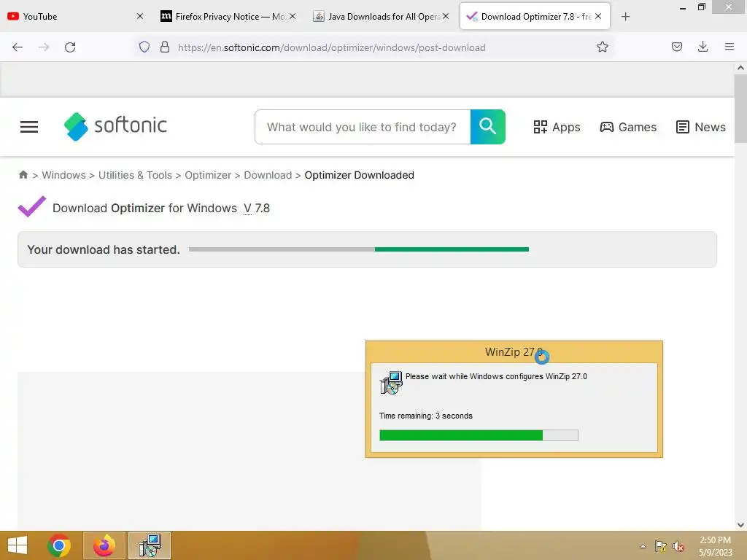The height and width of the screenshot is (560, 747).
Task: Go to Download breadcrumb link
Action: pyautogui.click(x=268, y=175)
